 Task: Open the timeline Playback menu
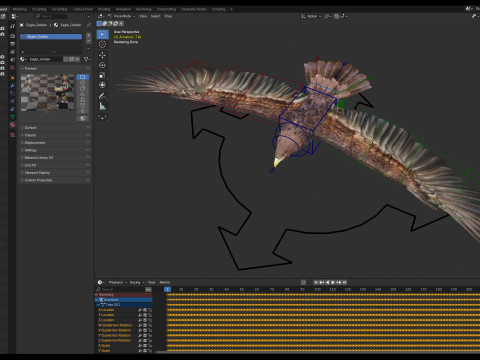point(118,282)
